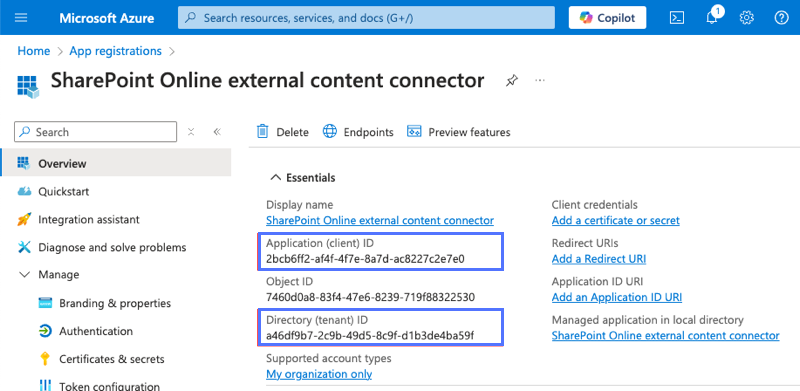Click Add an Application ID URI

pos(617,297)
